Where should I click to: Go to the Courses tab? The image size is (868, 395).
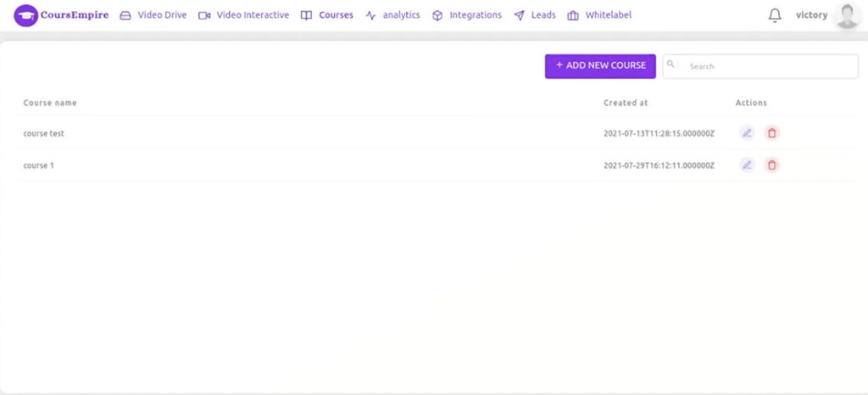click(336, 15)
